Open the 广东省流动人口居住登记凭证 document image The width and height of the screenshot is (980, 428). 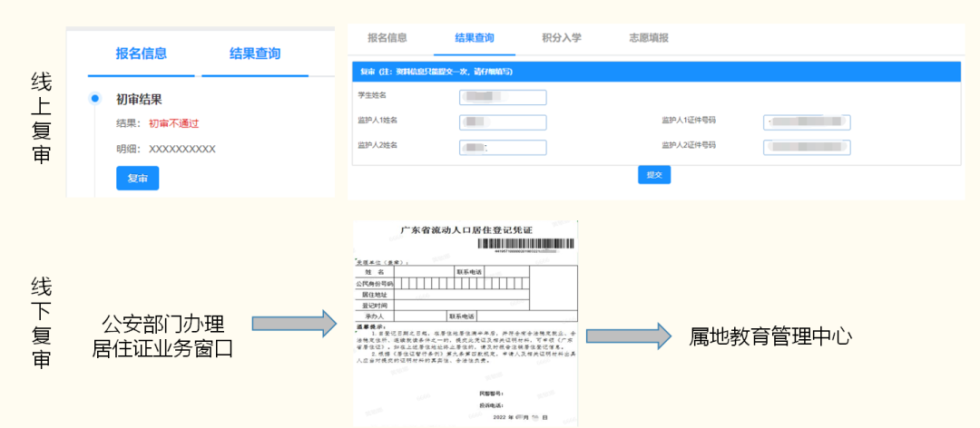click(x=465, y=322)
